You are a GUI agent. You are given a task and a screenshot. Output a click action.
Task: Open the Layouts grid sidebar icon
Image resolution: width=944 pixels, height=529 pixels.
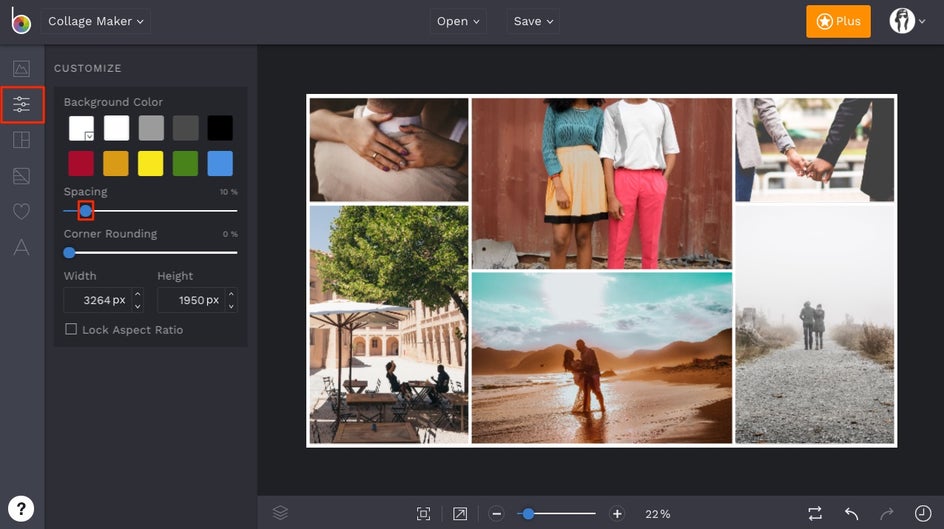[x=21, y=140]
